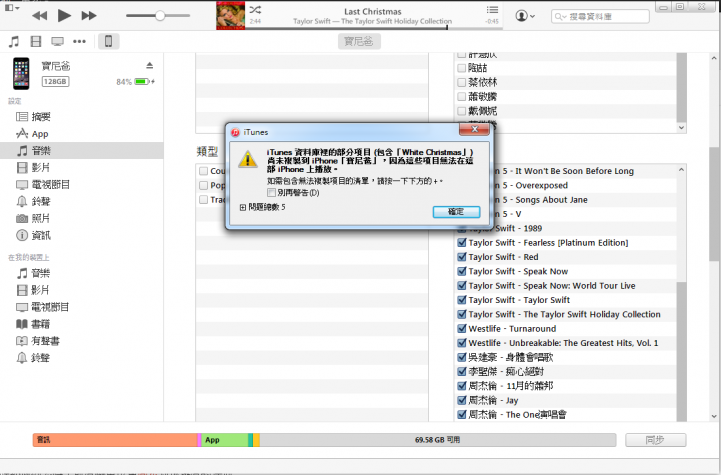
Task: Switch to the Music library icon
Action: tap(14, 42)
